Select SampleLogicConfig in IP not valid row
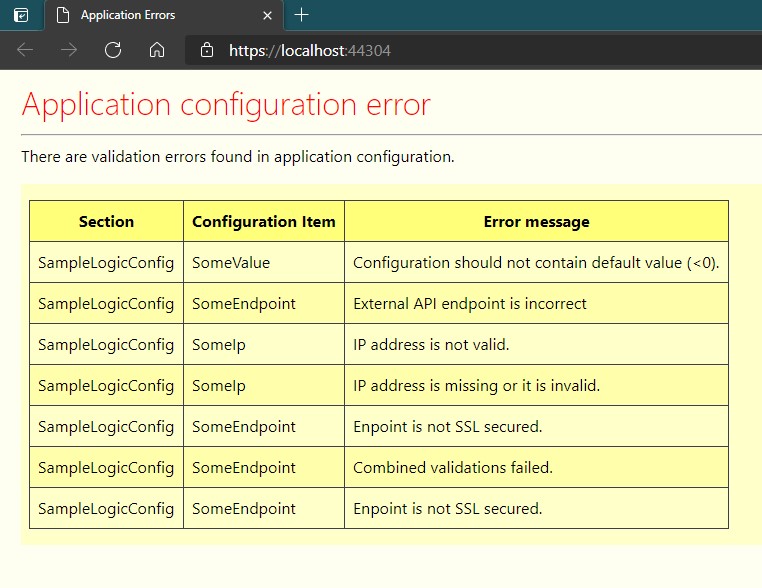 106,345
